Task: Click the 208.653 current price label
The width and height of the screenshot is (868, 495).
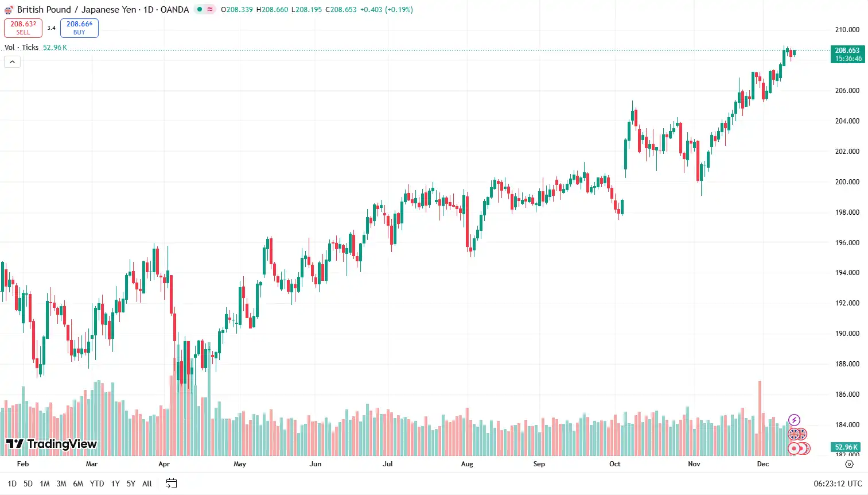Action: pyautogui.click(x=847, y=51)
